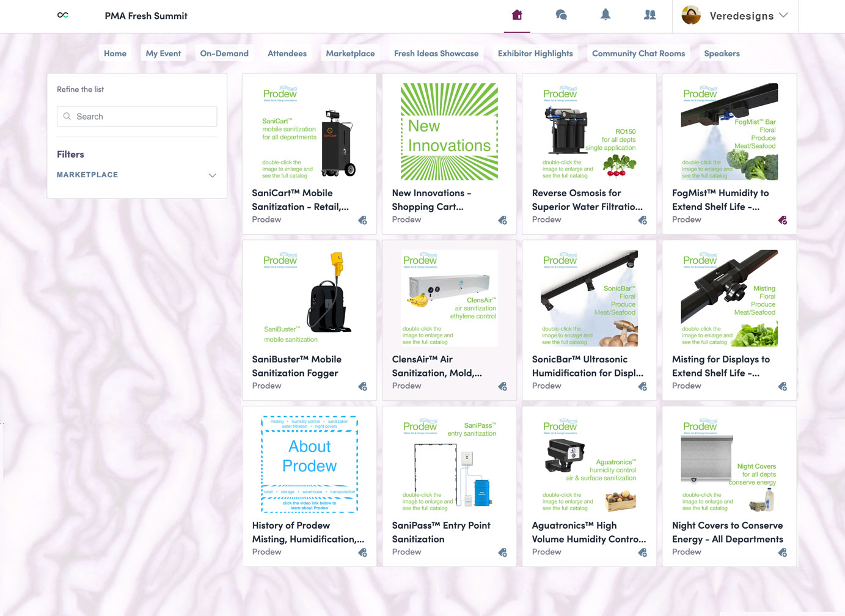
Task: Open the On-Demand section
Action: pyautogui.click(x=224, y=53)
